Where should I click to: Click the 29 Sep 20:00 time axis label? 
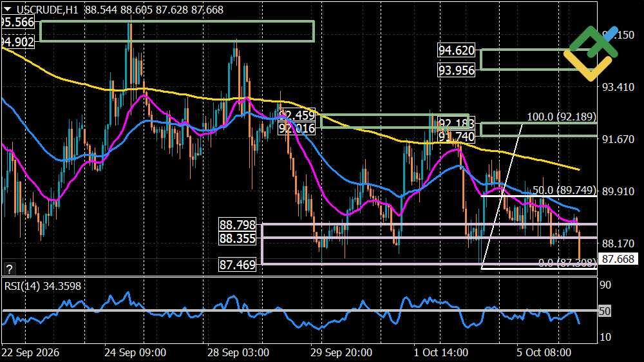coord(341,352)
